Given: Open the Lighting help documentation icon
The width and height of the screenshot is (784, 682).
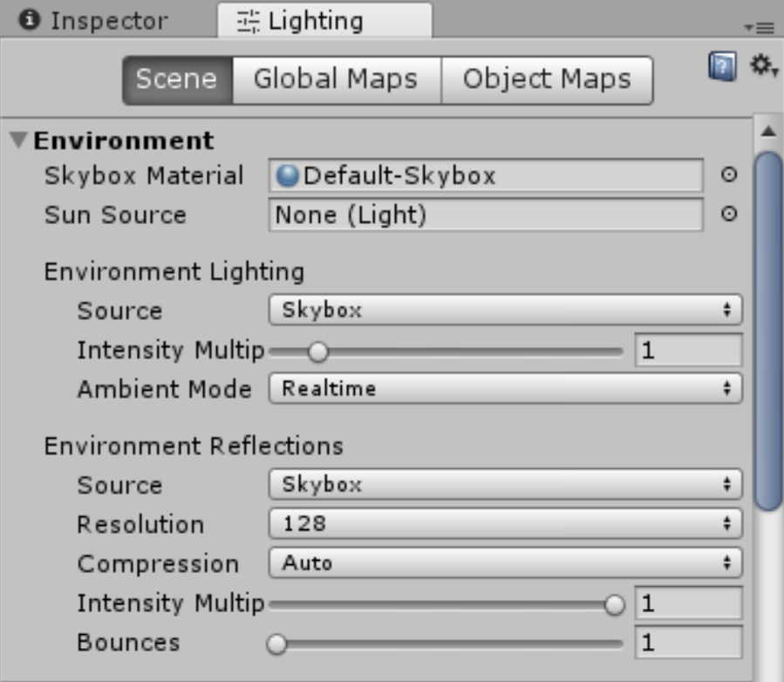Looking at the screenshot, I should pos(722,66).
